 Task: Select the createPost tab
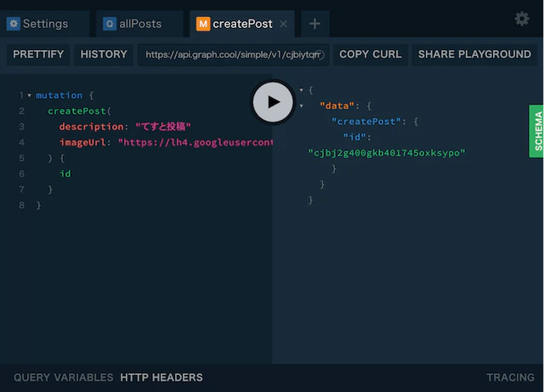[241, 24]
